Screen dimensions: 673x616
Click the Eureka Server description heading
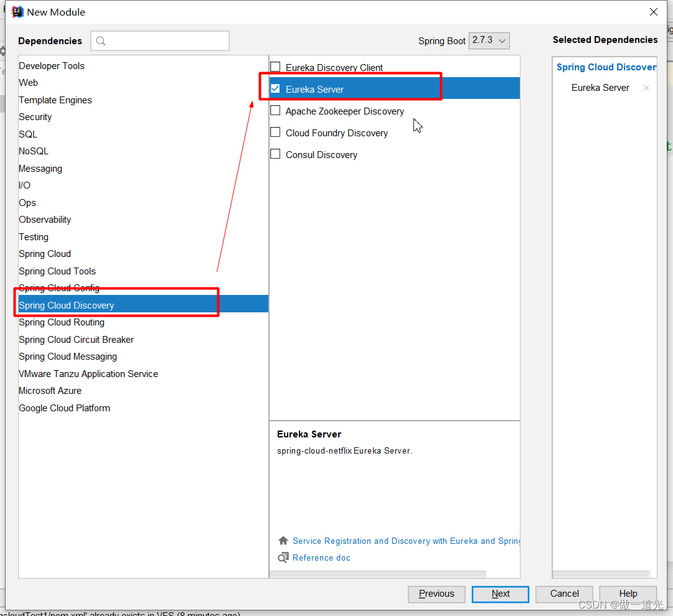(x=309, y=434)
